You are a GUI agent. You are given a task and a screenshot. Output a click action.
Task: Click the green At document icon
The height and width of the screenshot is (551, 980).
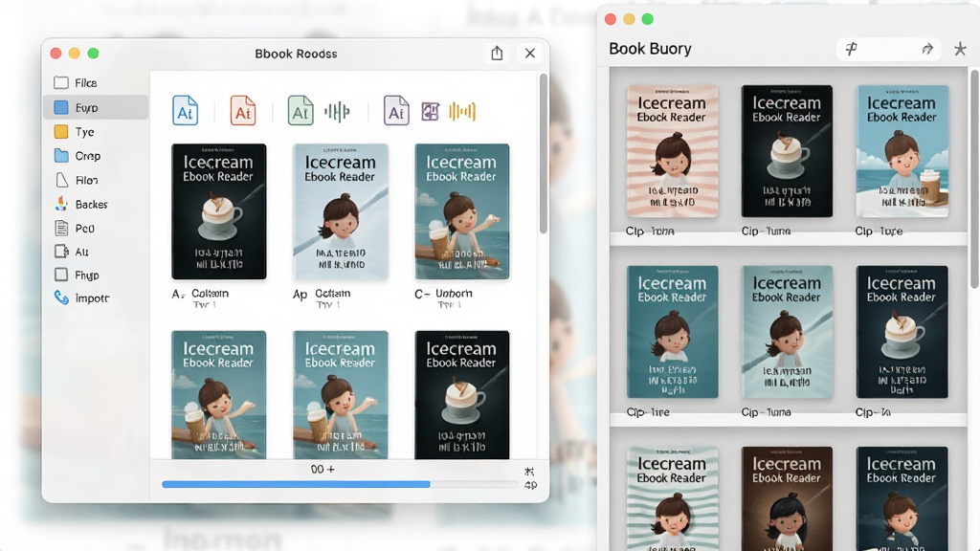point(301,111)
